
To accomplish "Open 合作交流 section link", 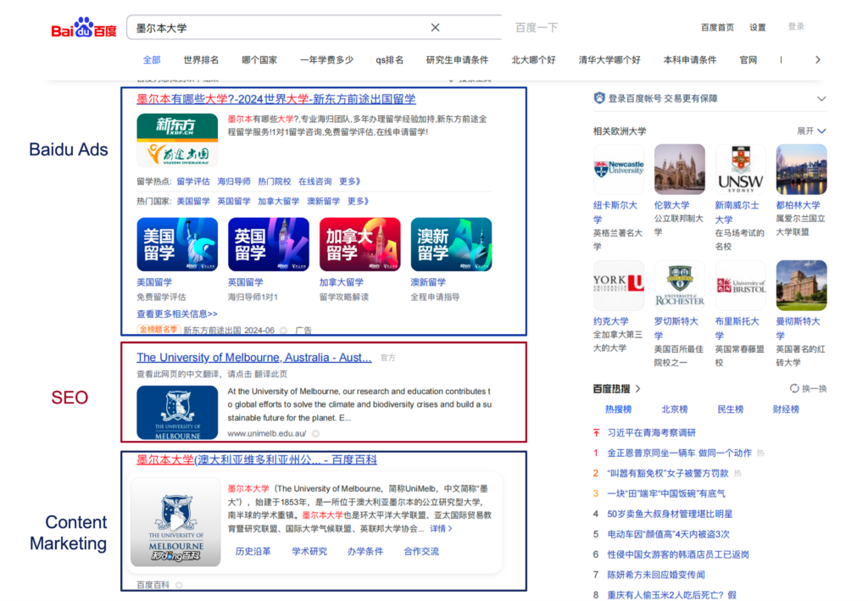I will tap(421, 551).
